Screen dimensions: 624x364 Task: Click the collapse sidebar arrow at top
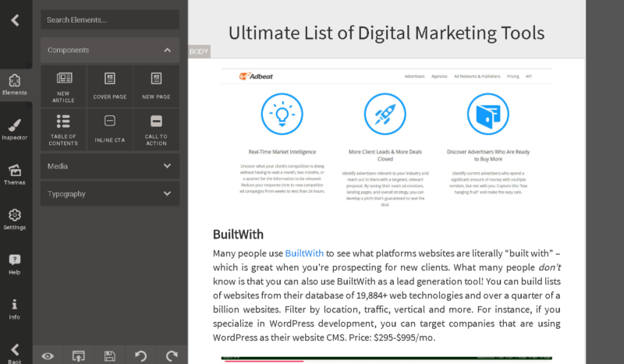[x=15, y=20]
